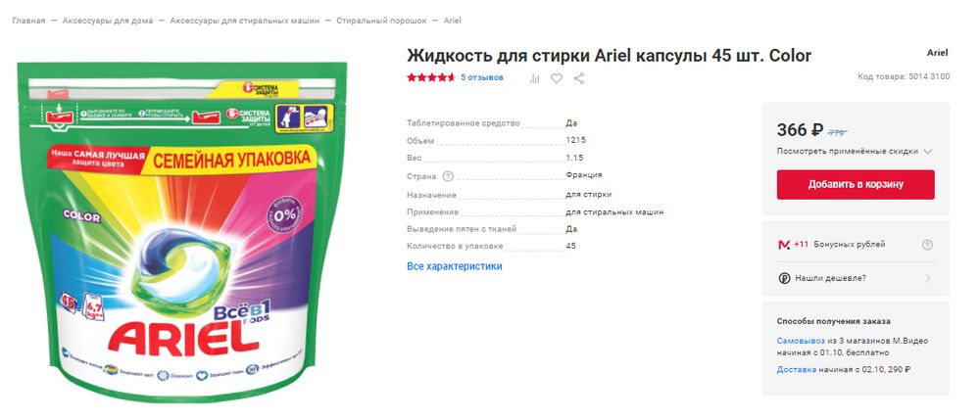Open Аксессуары для стиральных машин breadcrumb
This screenshot has width=980, height=420.
[x=244, y=21]
